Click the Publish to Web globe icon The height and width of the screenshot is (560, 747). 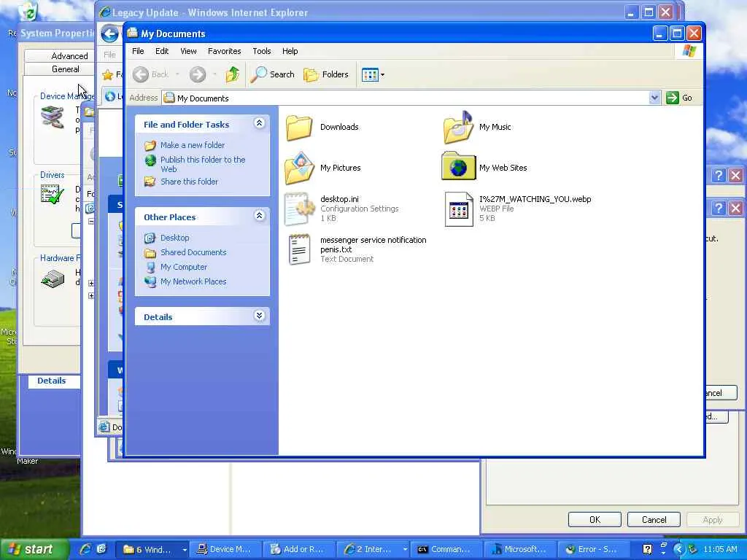click(x=150, y=160)
